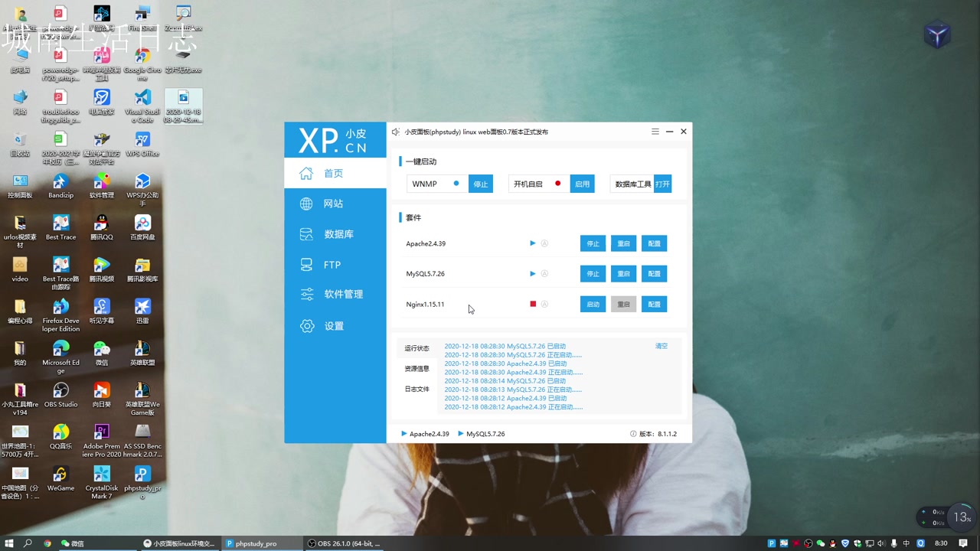Open phpstudy_pro desktop shortcut
The height and width of the screenshot is (551, 980).
pos(142,482)
